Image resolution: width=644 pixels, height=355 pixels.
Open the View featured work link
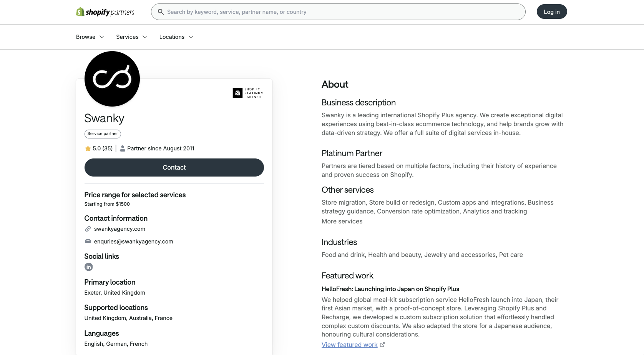point(350,345)
